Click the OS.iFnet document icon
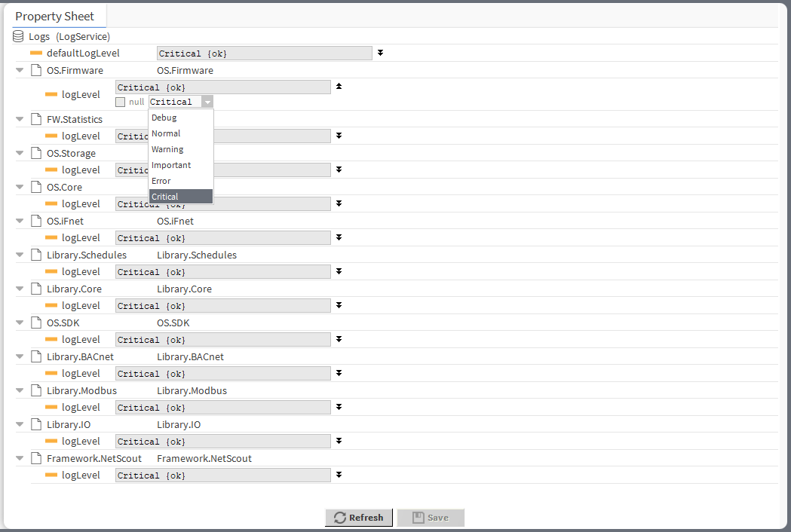Image resolution: width=791 pixels, height=532 pixels. pyautogui.click(x=35, y=221)
